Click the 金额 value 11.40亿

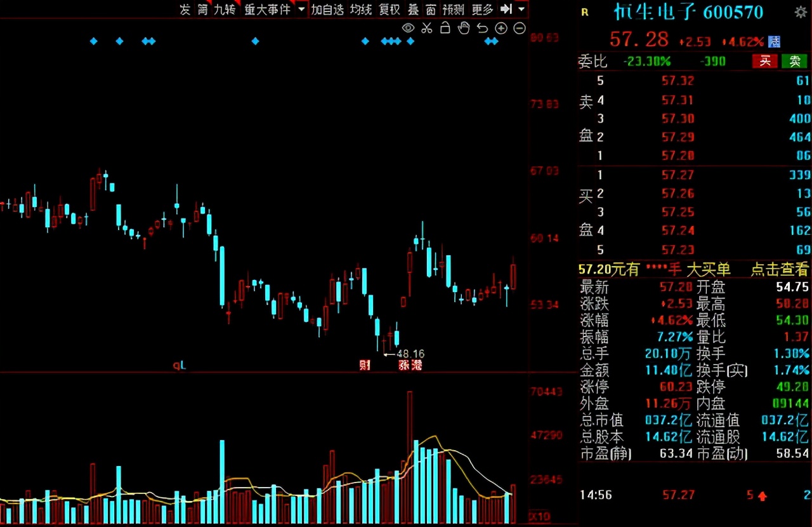click(x=669, y=370)
